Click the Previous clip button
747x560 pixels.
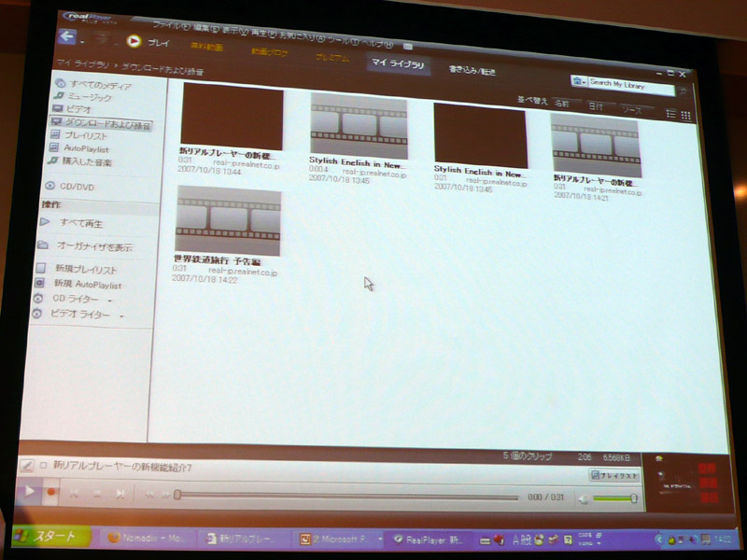[x=74, y=494]
